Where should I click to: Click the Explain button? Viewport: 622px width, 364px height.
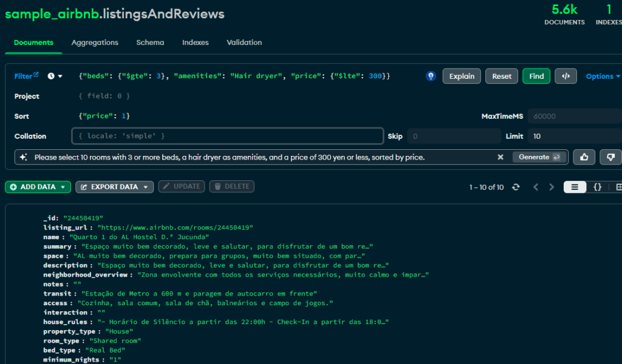[x=462, y=76]
